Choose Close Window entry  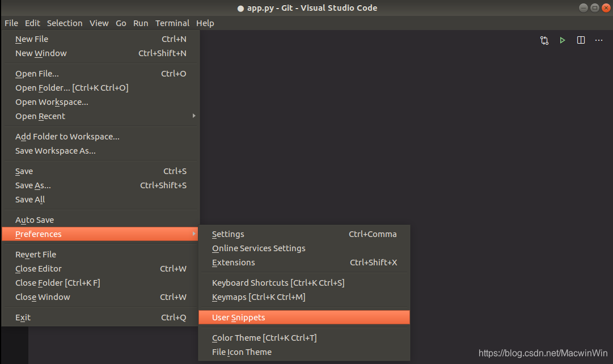[101, 297]
